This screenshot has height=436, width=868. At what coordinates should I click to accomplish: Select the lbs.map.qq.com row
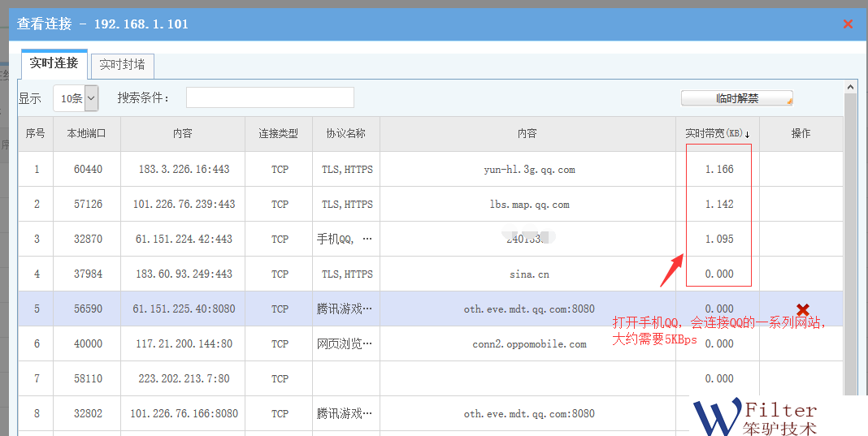coord(528,205)
